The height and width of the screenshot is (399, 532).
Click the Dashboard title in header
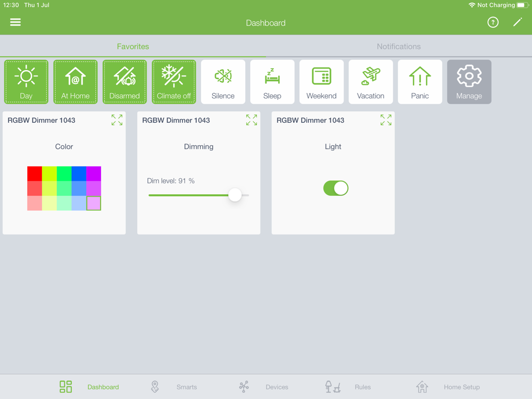[265, 23]
